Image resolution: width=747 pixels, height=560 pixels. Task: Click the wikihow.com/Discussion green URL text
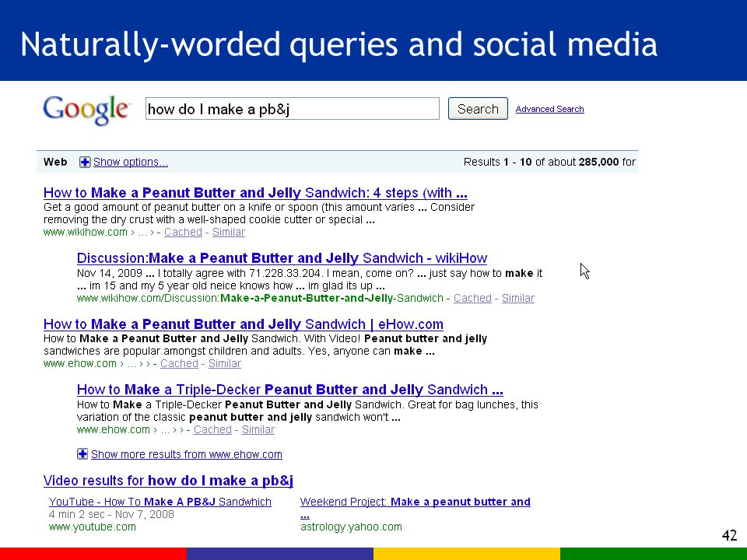pyautogui.click(x=260, y=298)
